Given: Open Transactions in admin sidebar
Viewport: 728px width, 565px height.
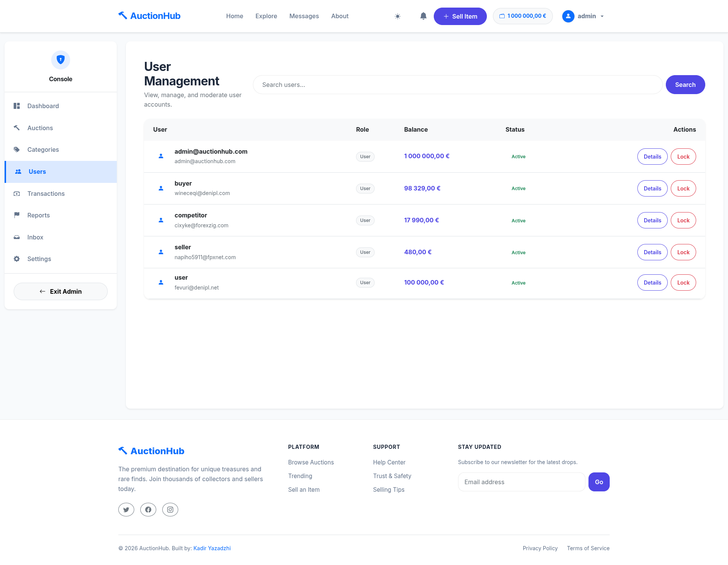Looking at the screenshot, I should pos(61,194).
